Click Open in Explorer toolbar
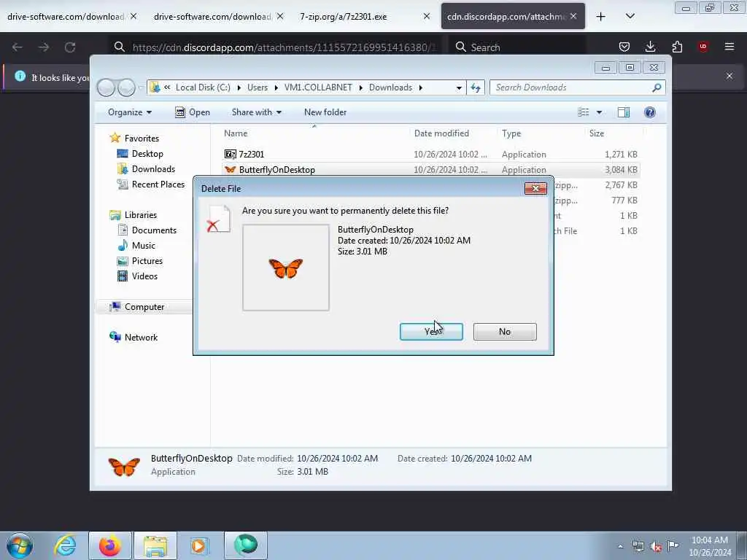Screen dimensions: 747x560 [x=193, y=112]
